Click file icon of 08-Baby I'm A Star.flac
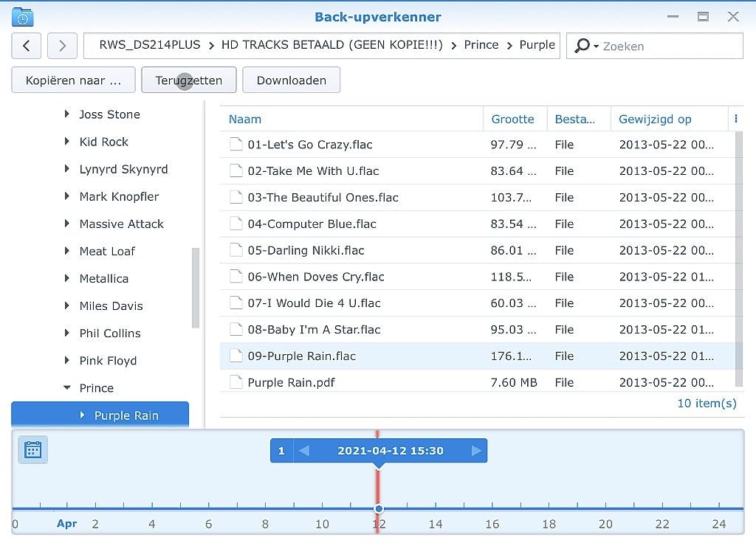 (236, 329)
